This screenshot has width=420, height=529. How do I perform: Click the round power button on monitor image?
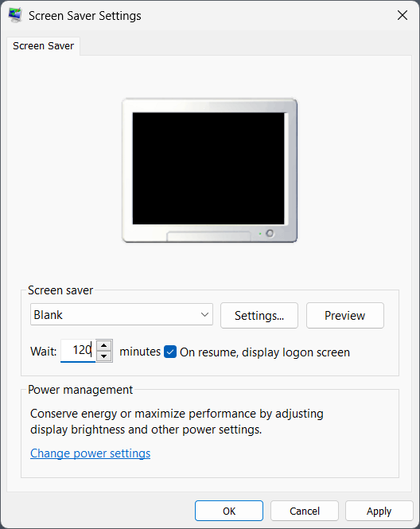pyautogui.click(x=270, y=233)
